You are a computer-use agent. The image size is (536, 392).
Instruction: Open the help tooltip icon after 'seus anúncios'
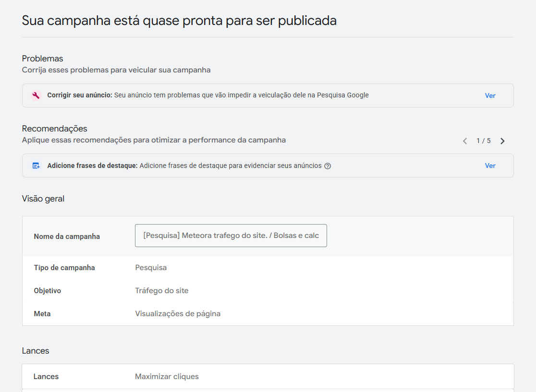click(328, 166)
